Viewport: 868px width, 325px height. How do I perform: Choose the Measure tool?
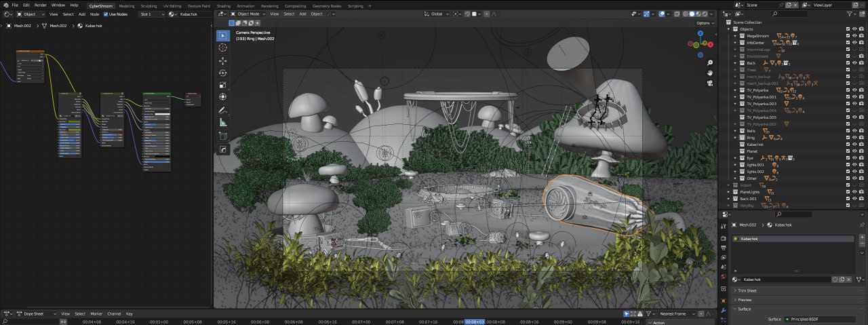(222, 122)
